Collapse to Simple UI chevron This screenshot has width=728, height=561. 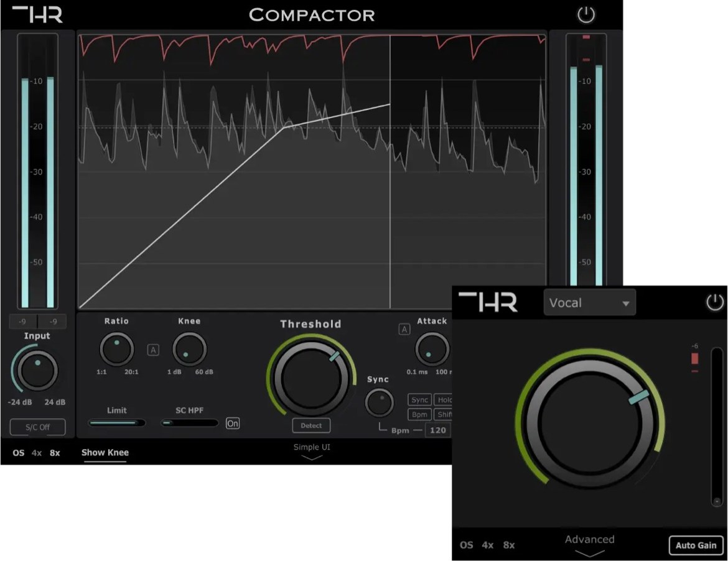pos(312,458)
